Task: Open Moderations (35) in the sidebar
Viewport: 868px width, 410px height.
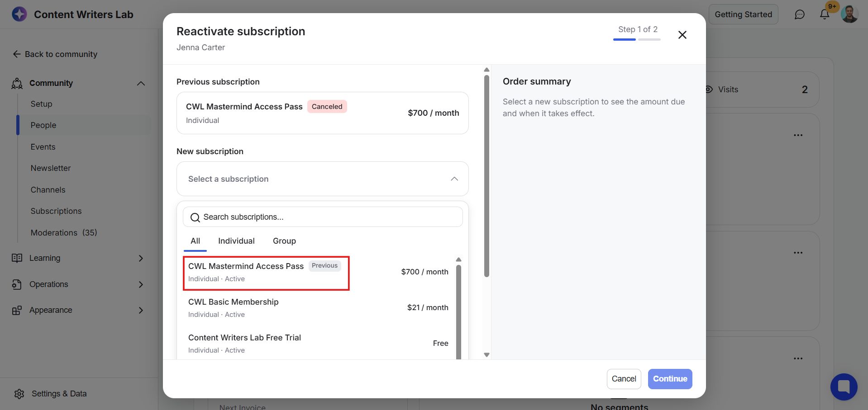Action: point(64,233)
